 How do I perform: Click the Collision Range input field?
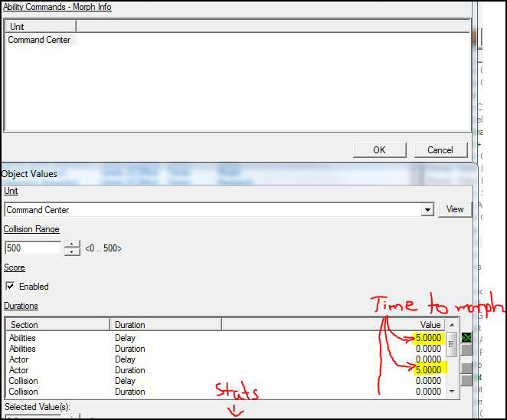[33, 248]
